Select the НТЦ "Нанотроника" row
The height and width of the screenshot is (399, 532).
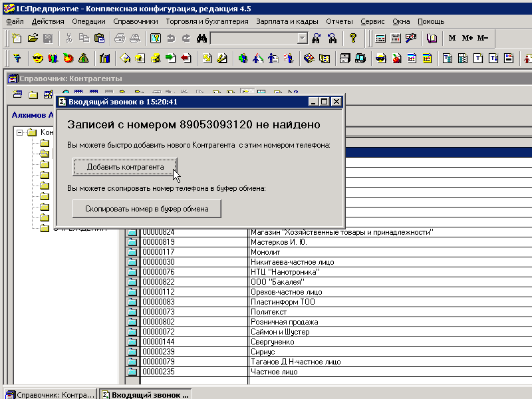tap(329, 272)
